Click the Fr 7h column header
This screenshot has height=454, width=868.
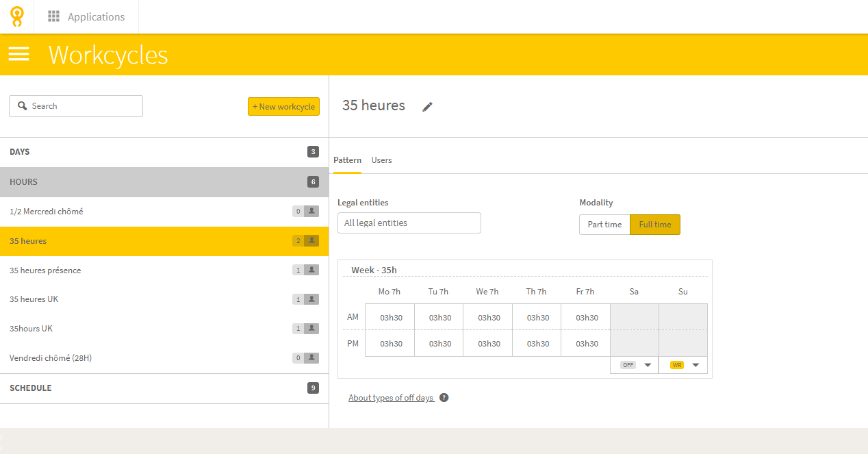[585, 292]
